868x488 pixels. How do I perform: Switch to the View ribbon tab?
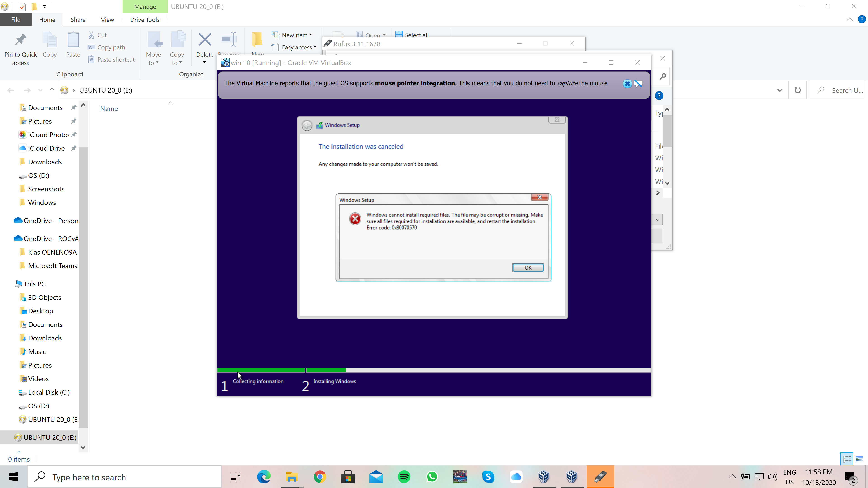[x=107, y=20]
